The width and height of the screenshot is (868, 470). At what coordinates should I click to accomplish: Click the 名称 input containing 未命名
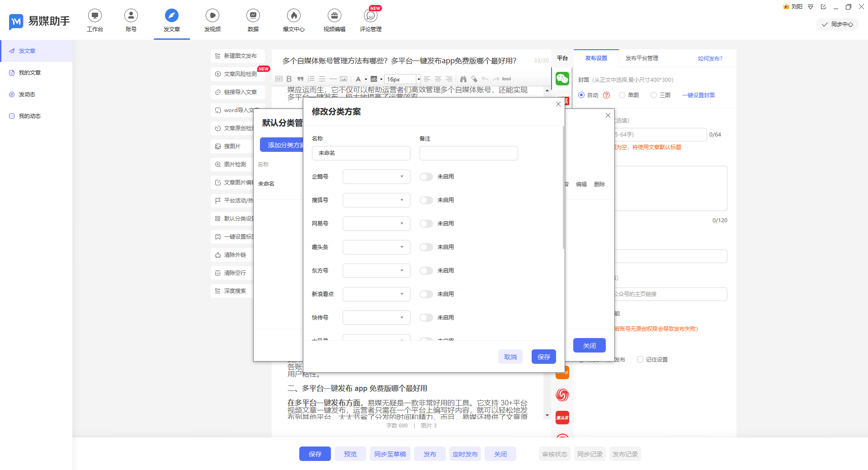pyautogui.click(x=361, y=153)
